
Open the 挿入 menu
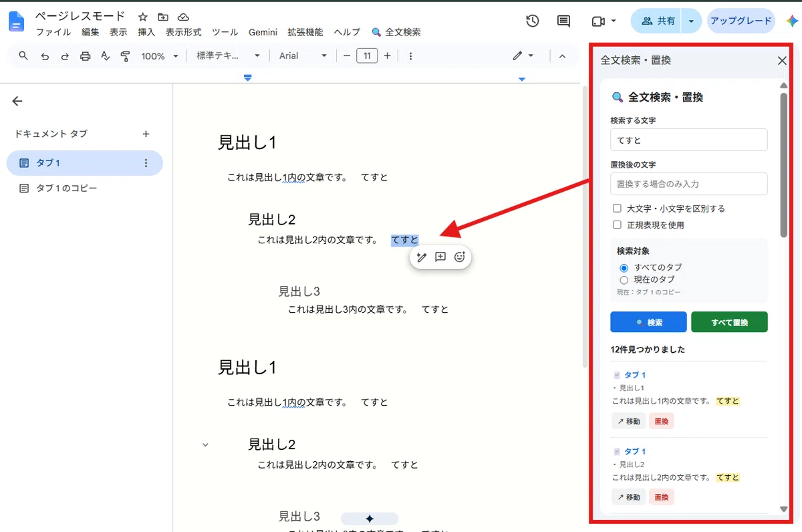(146, 32)
